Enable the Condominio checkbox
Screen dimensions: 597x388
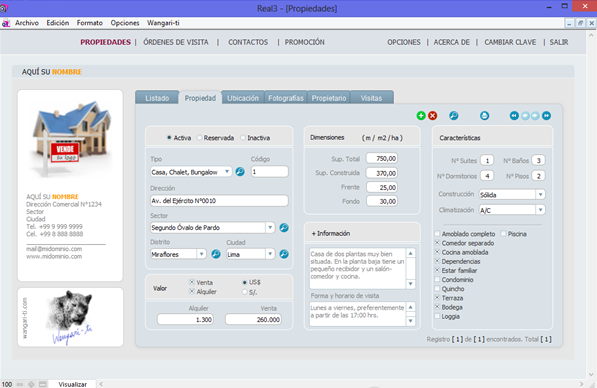point(437,279)
